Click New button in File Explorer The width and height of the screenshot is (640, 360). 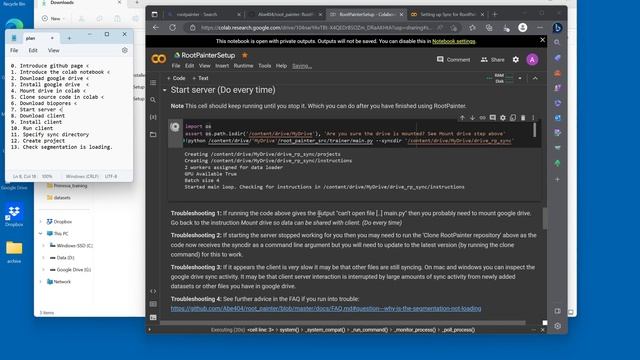(x=52, y=18)
